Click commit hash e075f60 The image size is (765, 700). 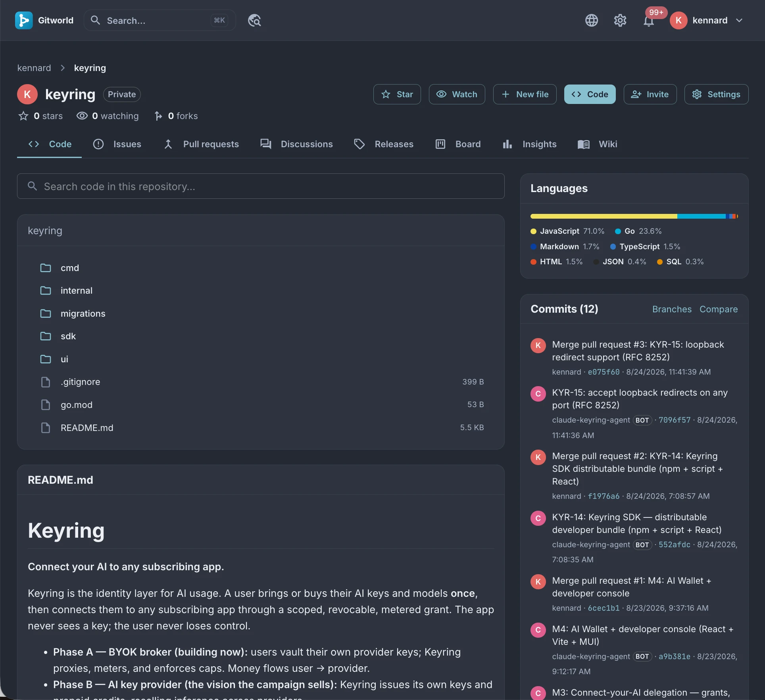[x=604, y=372]
